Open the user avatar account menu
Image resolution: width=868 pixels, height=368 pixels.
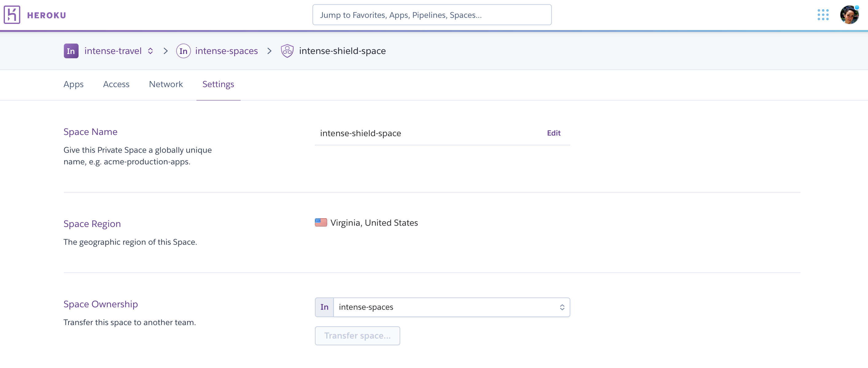pos(849,15)
